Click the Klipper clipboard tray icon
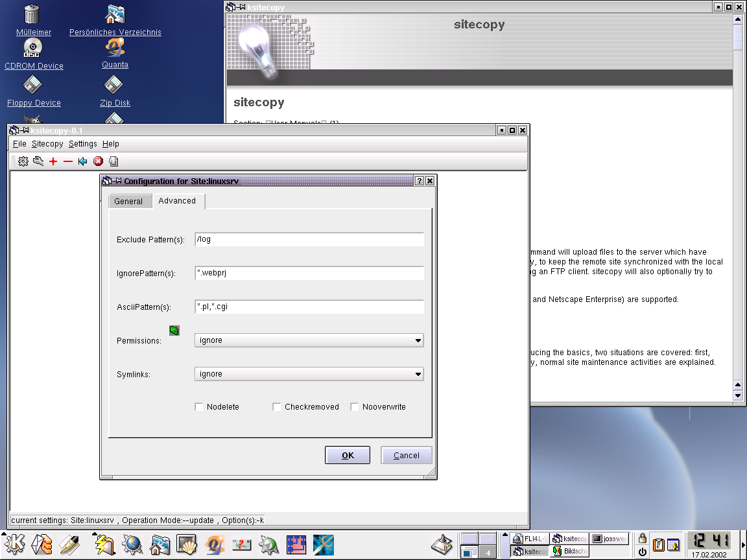 tap(658, 544)
